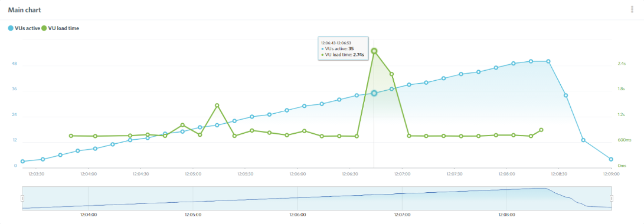
Task: Toggle the VU load time legend series
Action: tap(60, 28)
